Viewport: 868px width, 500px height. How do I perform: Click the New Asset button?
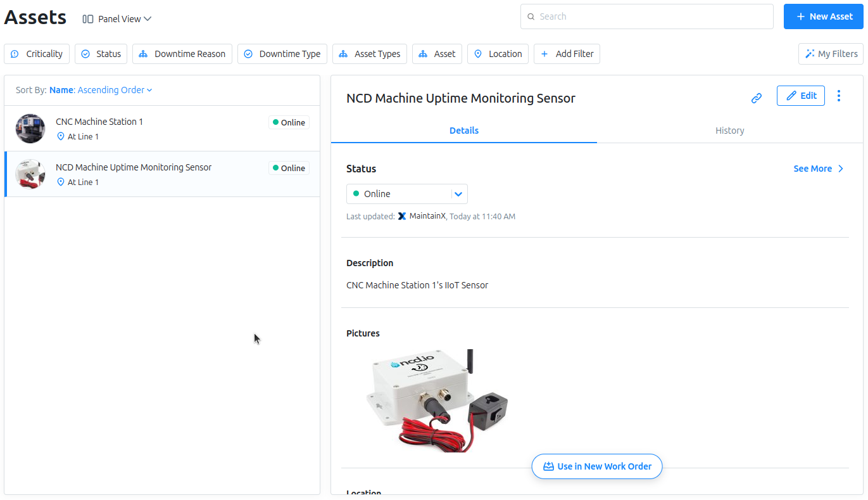pyautogui.click(x=824, y=16)
